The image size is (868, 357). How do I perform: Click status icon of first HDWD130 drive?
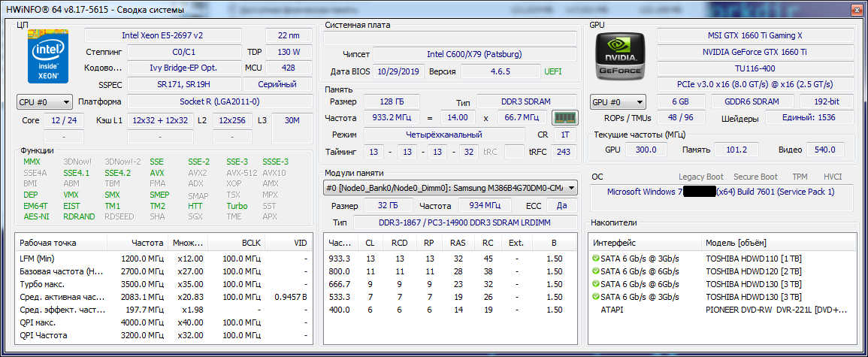pos(596,284)
